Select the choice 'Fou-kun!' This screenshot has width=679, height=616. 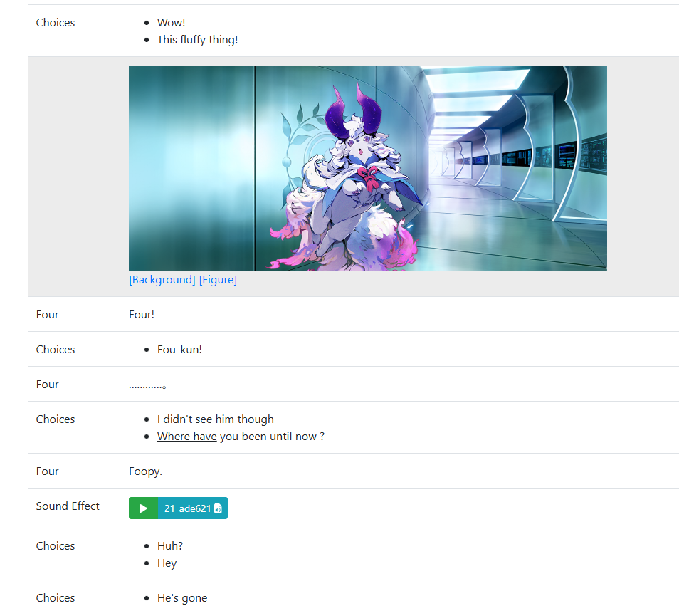coord(179,350)
